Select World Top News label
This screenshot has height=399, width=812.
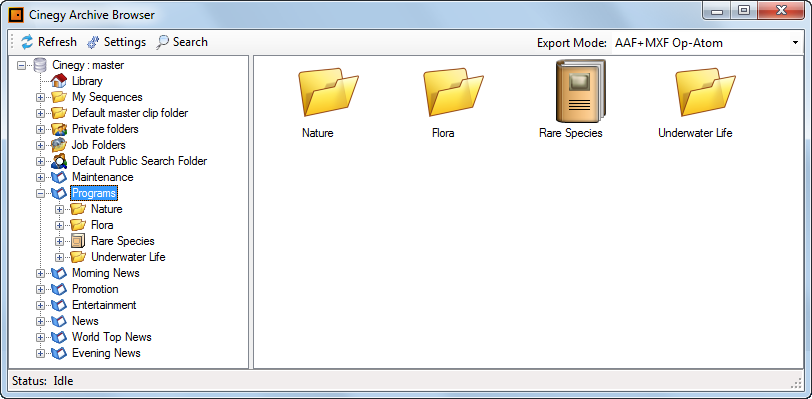pos(111,337)
